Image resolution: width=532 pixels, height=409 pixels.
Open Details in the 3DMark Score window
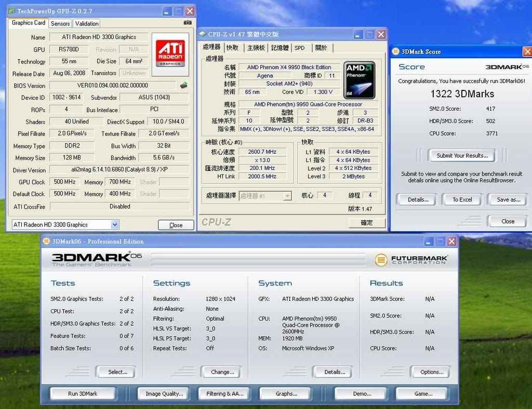coord(418,200)
